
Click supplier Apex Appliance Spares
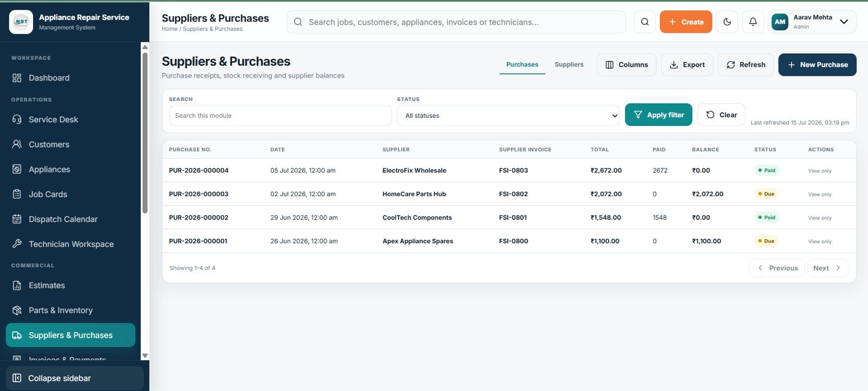pyautogui.click(x=418, y=241)
